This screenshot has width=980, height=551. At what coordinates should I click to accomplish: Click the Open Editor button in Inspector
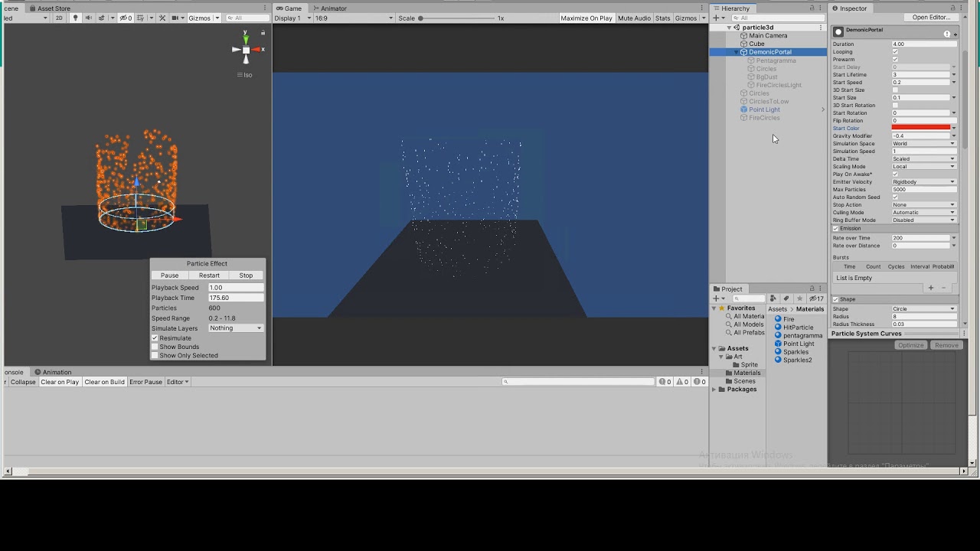[x=931, y=17]
